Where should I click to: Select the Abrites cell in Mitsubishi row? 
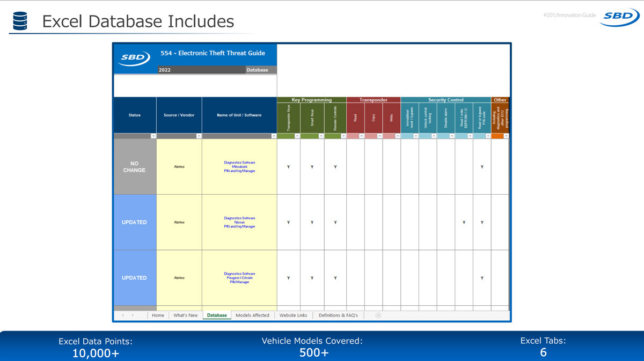click(x=179, y=167)
